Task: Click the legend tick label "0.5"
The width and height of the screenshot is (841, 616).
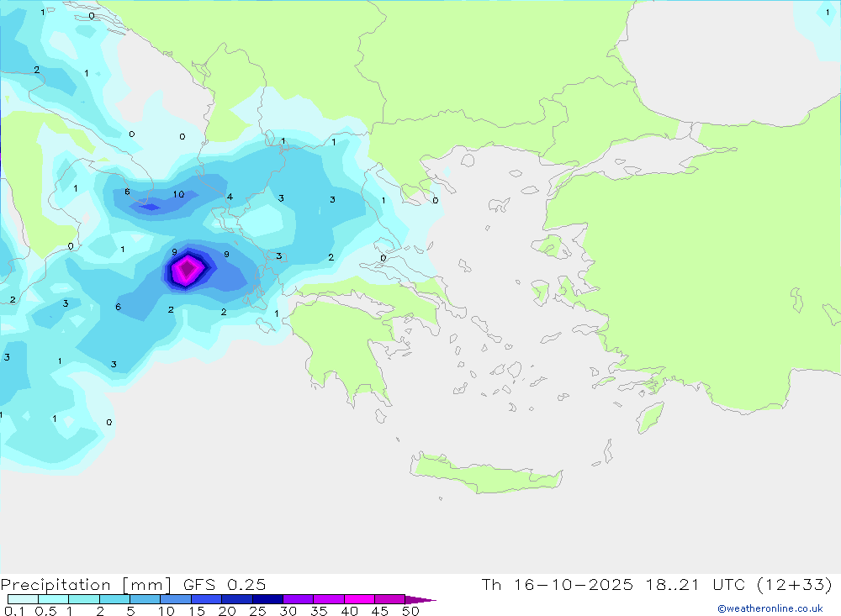Action: pyautogui.click(x=45, y=611)
